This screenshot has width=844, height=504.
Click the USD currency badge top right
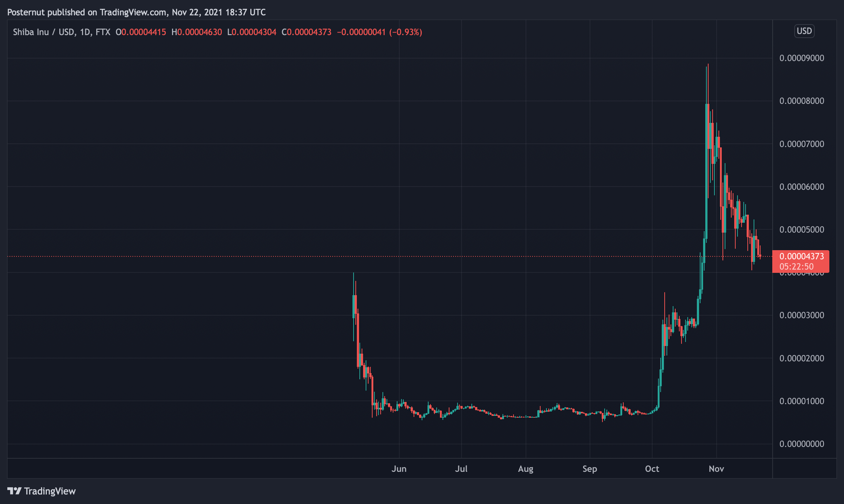tap(804, 31)
